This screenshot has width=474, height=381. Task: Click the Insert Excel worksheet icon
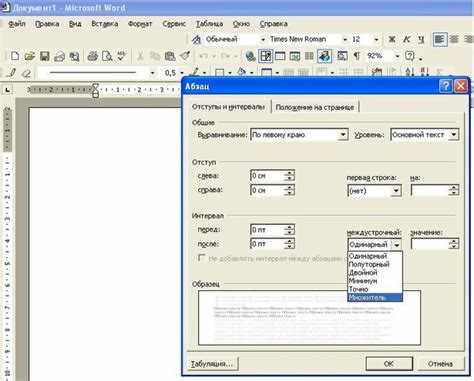point(295,56)
